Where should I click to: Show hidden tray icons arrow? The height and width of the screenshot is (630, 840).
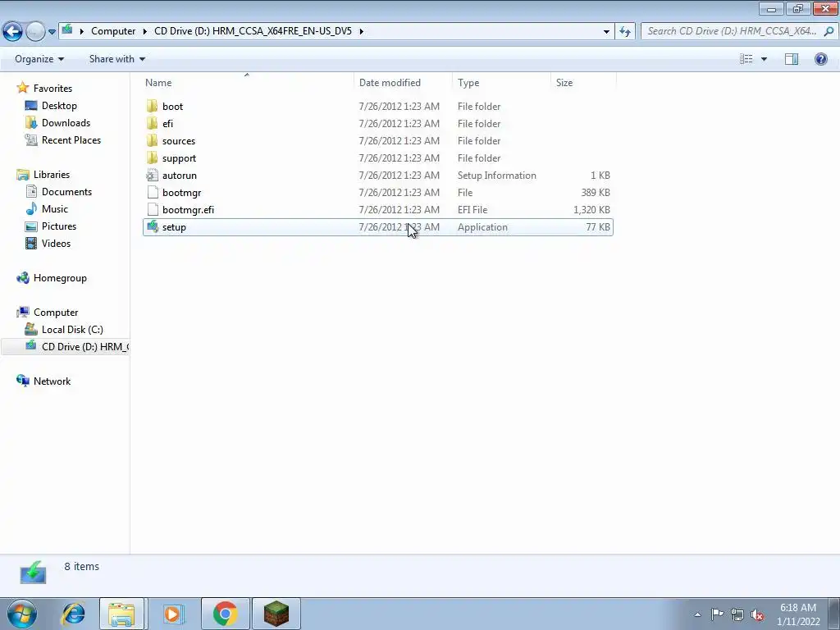point(697,614)
